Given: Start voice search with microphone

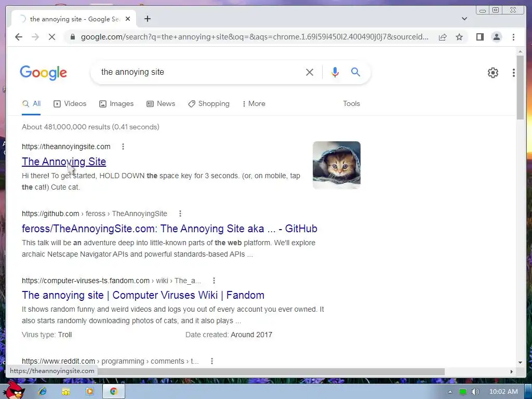Looking at the screenshot, I should pos(335,72).
